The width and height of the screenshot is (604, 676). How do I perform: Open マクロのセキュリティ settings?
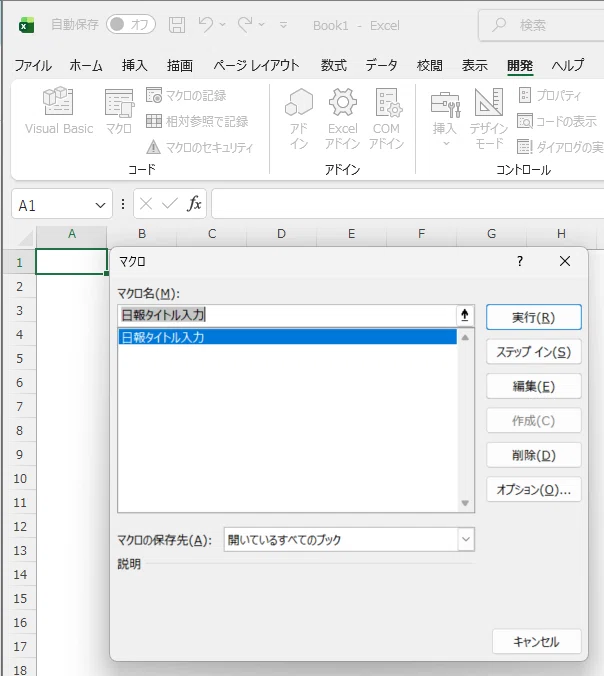coord(199,147)
